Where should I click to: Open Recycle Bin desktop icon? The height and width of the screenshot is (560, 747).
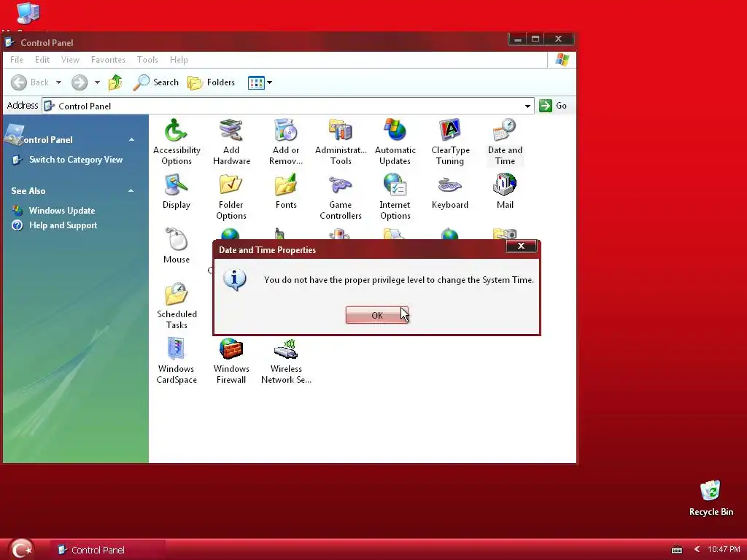[711, 499]
